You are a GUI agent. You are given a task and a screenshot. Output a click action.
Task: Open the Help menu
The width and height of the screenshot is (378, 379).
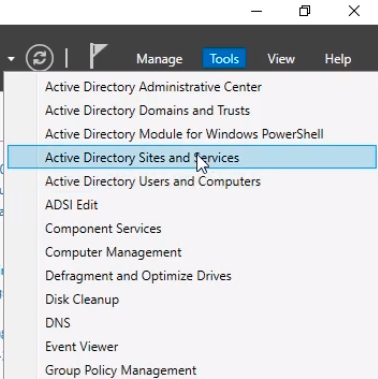[338, 59]
